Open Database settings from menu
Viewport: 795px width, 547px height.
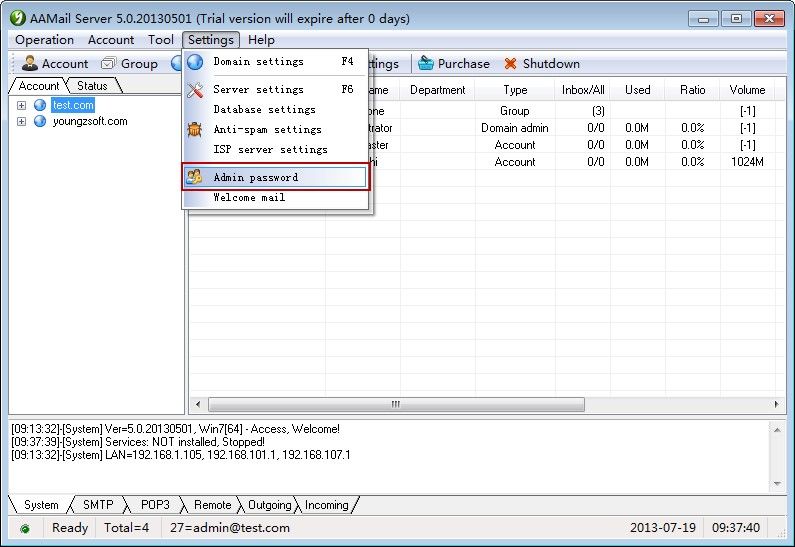[276, 110]
